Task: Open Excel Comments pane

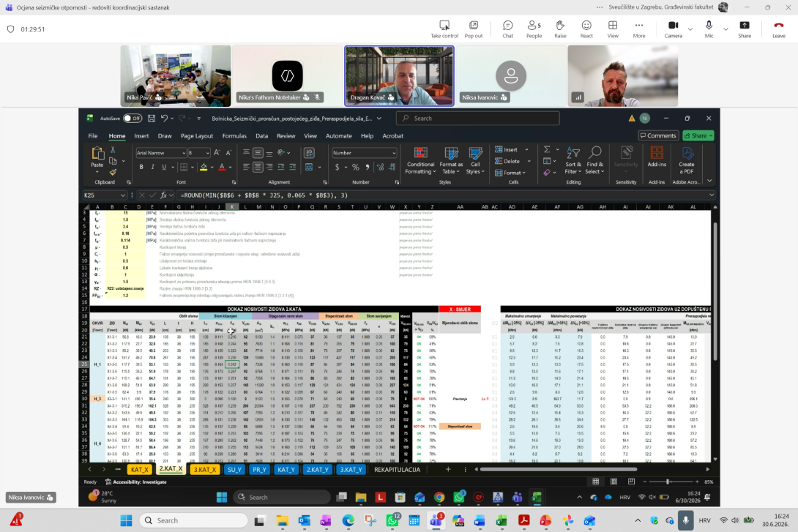Action: click(659, 135)
